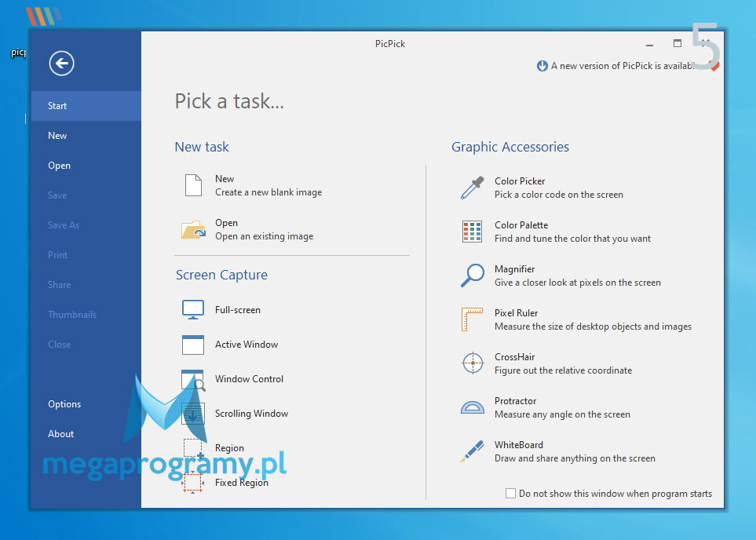
Task: Select the Window Control capture icon
Action: 193,379
